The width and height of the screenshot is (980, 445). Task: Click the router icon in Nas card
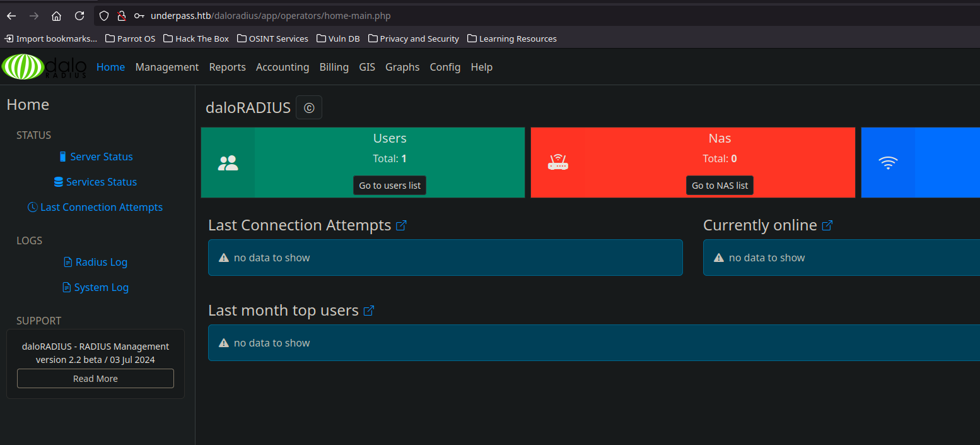557,163
